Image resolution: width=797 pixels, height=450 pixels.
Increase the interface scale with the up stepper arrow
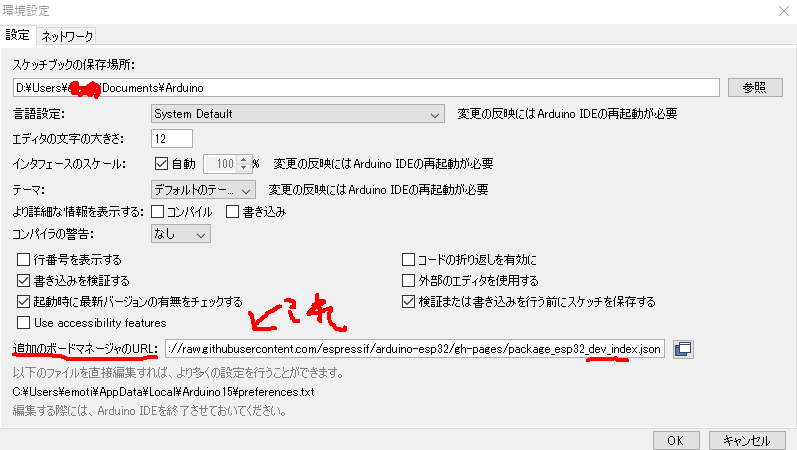point(243,159)
